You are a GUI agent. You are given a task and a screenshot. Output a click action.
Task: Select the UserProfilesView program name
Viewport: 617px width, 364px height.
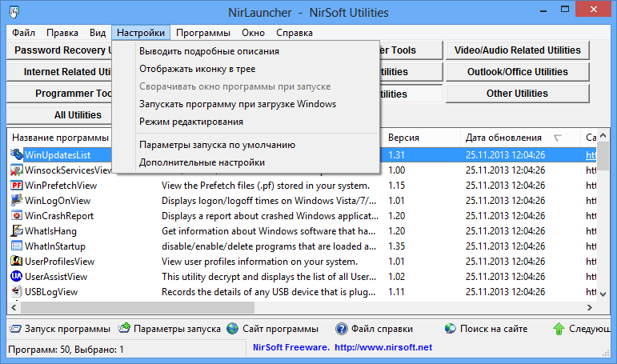click(x=59, y=262)
